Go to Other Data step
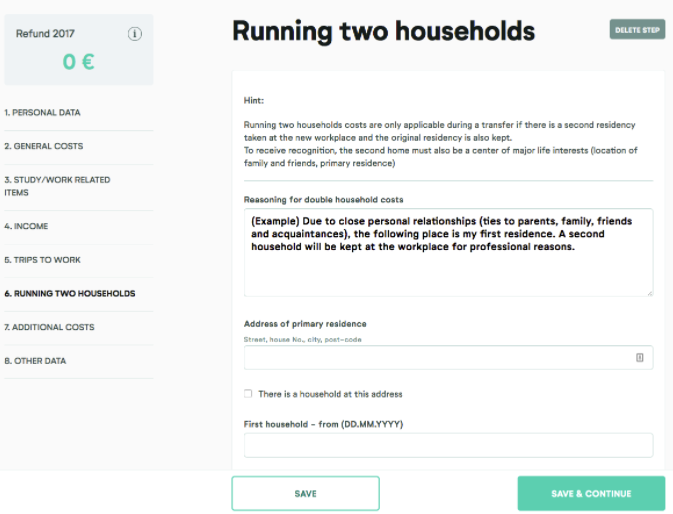The image size is (673, 514). tap(35, 361)
